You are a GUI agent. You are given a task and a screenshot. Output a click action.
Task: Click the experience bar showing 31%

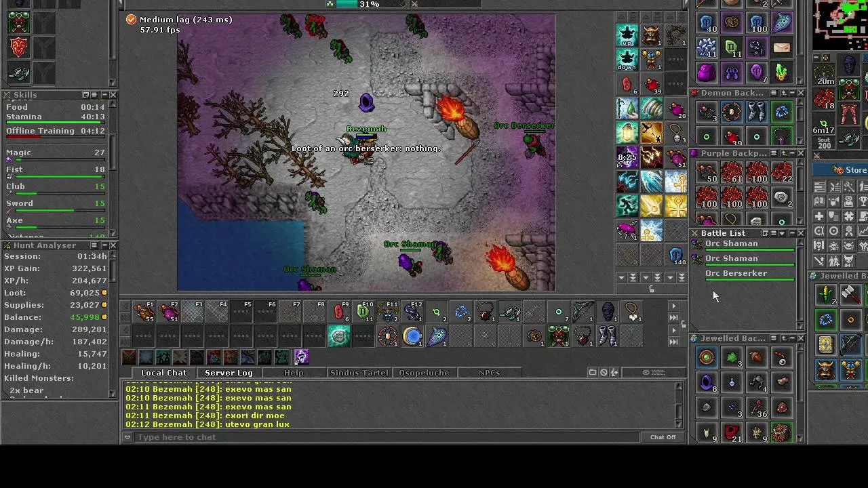click(369, 4)
